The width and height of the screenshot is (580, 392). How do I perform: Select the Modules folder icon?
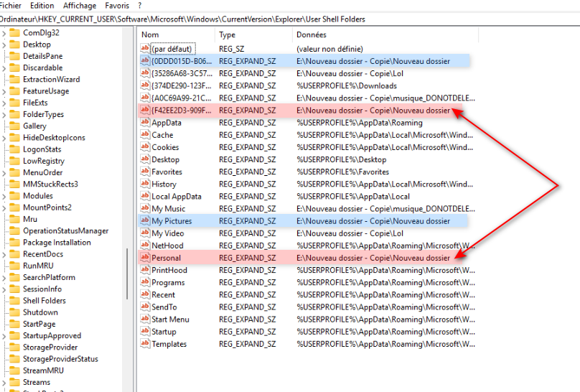14,195
